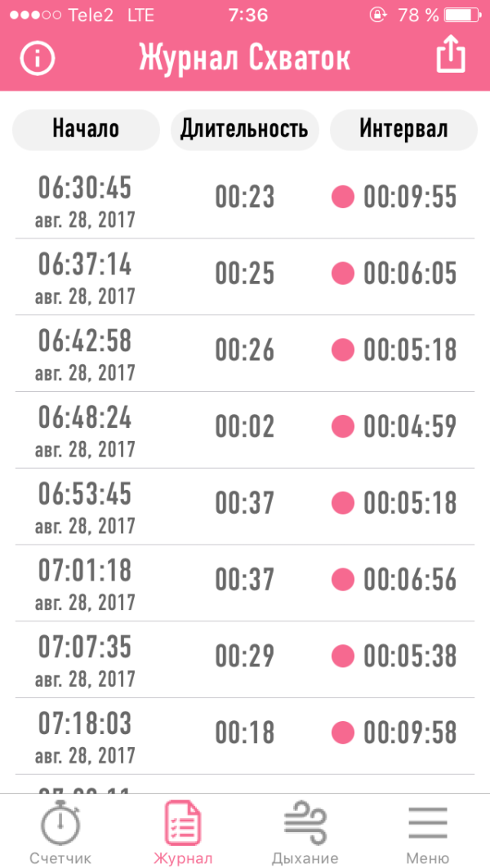The height and width of the screenshot is (868, 490).
Task: Select contraction entry starting at 06:37:14
Action: [x=245, y=278]
